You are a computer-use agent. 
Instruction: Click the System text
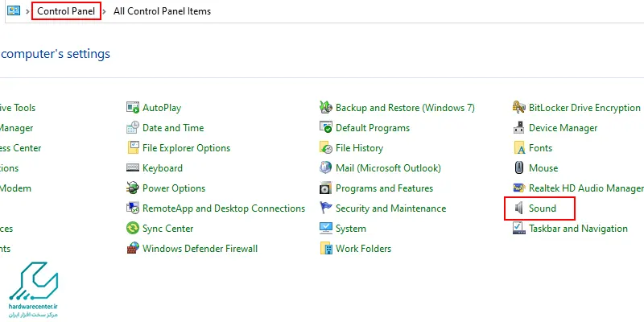tap(351, 229)
